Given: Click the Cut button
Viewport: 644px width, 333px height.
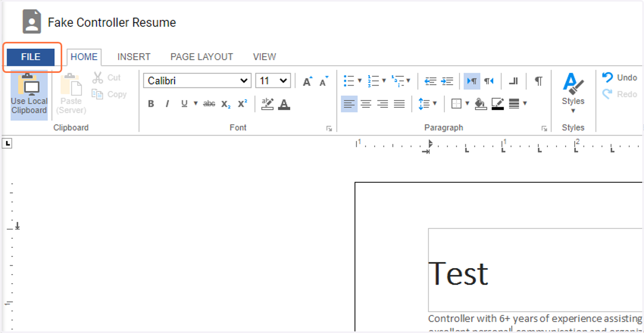Looking at the screenshot, I should pos(106,78).
